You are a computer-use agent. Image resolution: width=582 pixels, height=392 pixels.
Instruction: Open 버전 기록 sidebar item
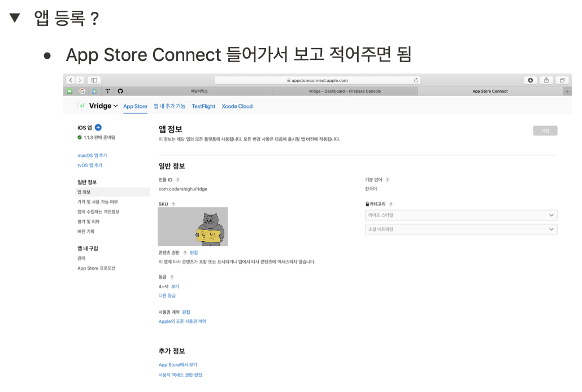pyautogui.click(x=86, y=231)
